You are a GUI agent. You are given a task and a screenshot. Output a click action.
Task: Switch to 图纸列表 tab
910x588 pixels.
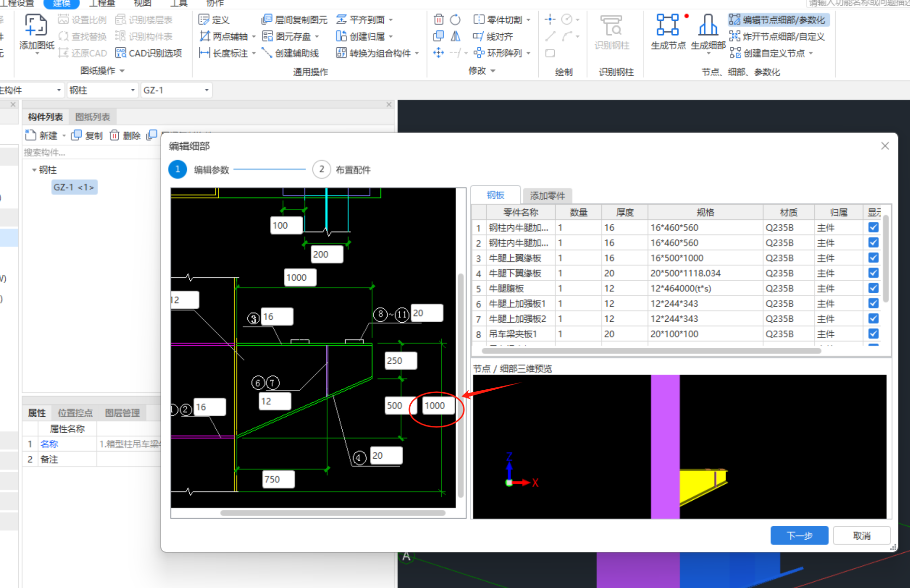point(93,117)
